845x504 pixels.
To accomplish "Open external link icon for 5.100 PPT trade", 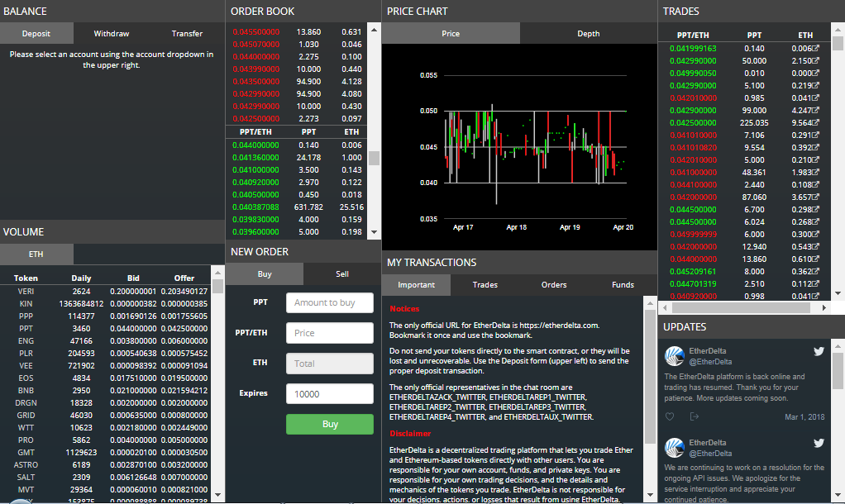I will coord(816,85).
